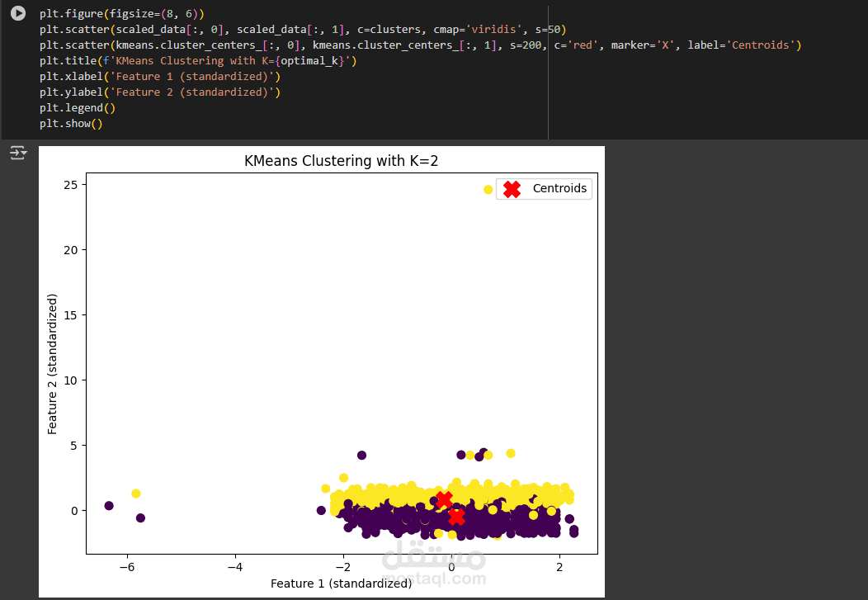Screen dimensions: 868x600
Task: Click the plt.show() code line
Action: click(71, 123)
